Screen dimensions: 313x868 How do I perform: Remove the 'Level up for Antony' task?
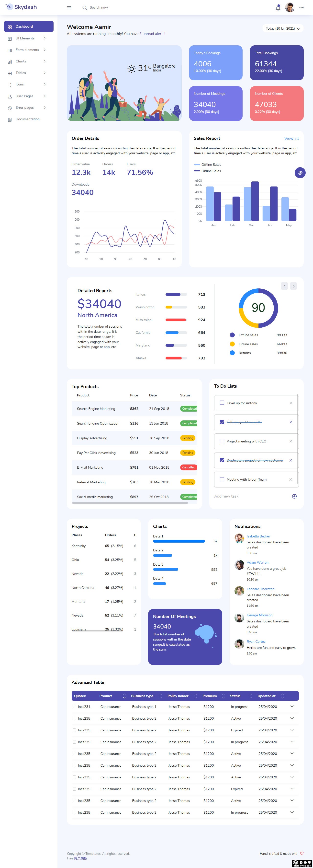pos(291,403)
